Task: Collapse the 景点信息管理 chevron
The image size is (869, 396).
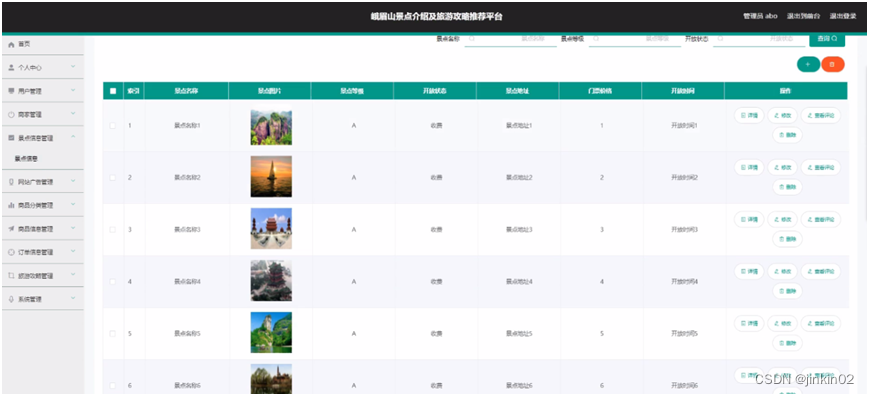Action: click(x=73, y=137)
